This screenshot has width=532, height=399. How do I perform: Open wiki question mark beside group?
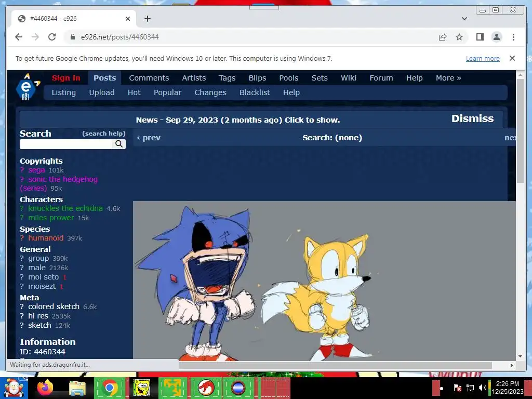[x=22, y=259]
